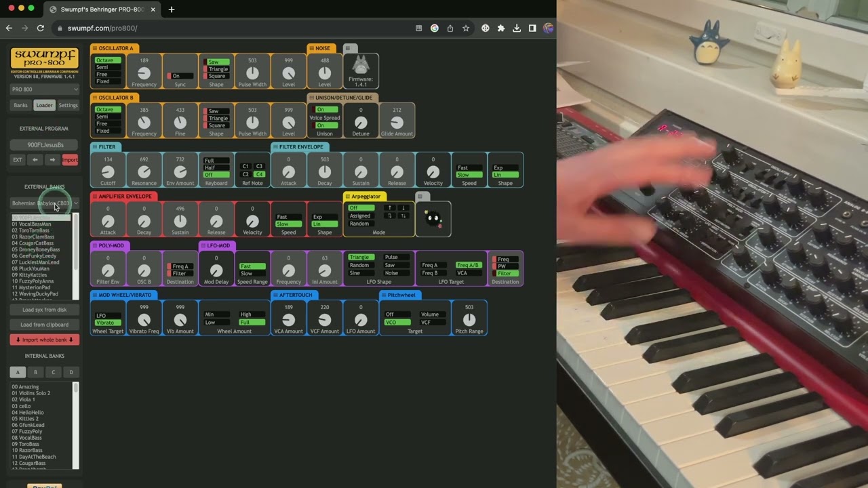868x488 pixels.
Task: Click the Pitch Range knob
Action: (469, 320)
